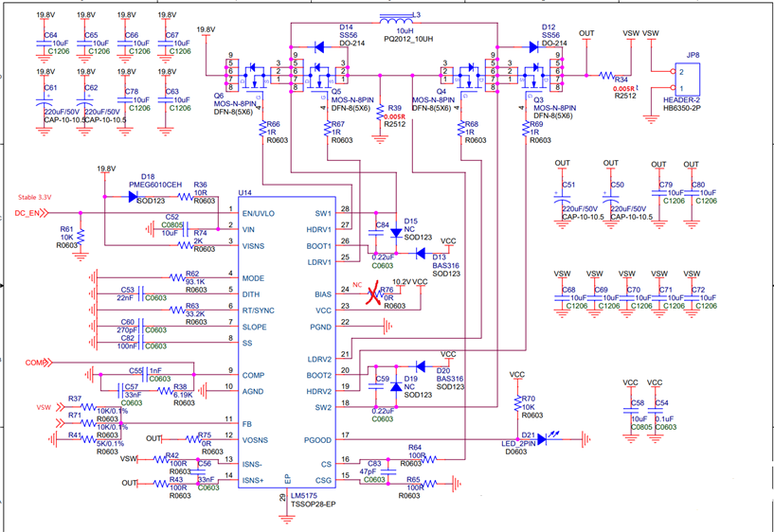The width and height of the screenshot is (774, 532).
Task: Click the LDRV2 pin label
Action: [x=319, y=359]
